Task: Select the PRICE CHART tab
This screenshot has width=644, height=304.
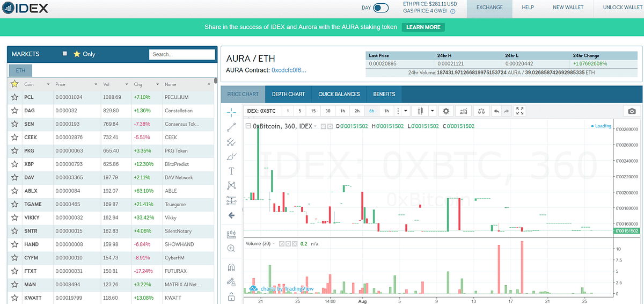Action: (x=243, y=94)
